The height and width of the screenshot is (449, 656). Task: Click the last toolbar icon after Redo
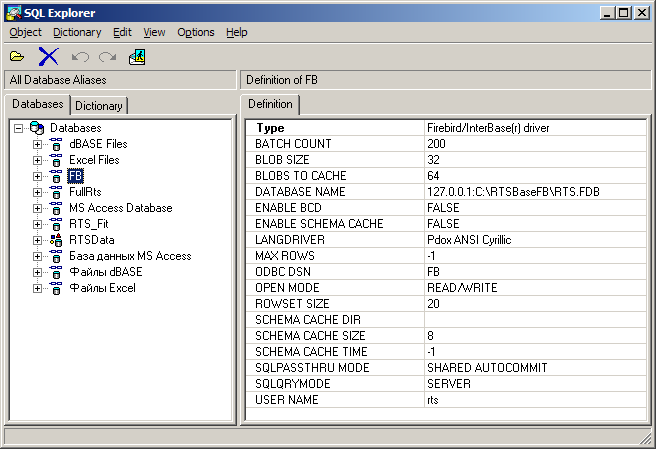click(x=137, y=56)
